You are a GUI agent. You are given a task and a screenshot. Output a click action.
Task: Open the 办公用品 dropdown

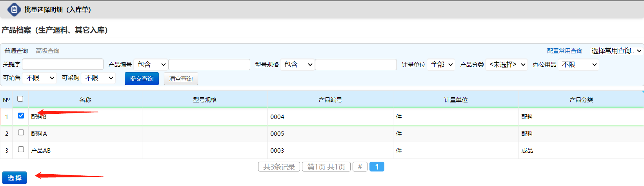pyautogui.click(x=579, y=65)
